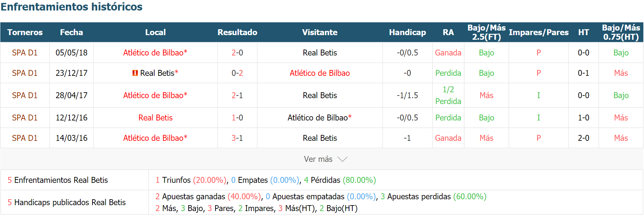Select the 2-1 result from 28/04/17
The height and width of the screenshot is (216, 644).
click(237, 95)
